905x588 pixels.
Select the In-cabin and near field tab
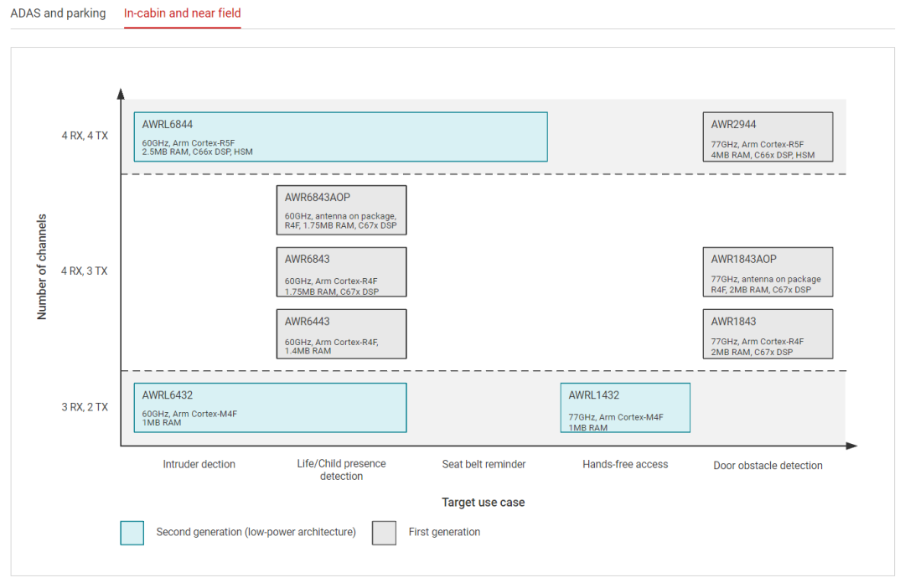182,13
